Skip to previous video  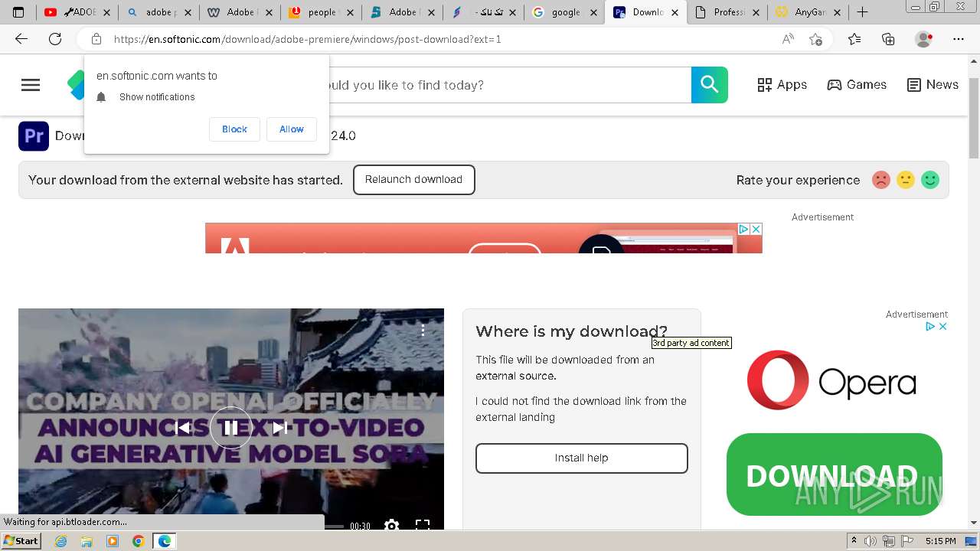(x=182, y=428)
